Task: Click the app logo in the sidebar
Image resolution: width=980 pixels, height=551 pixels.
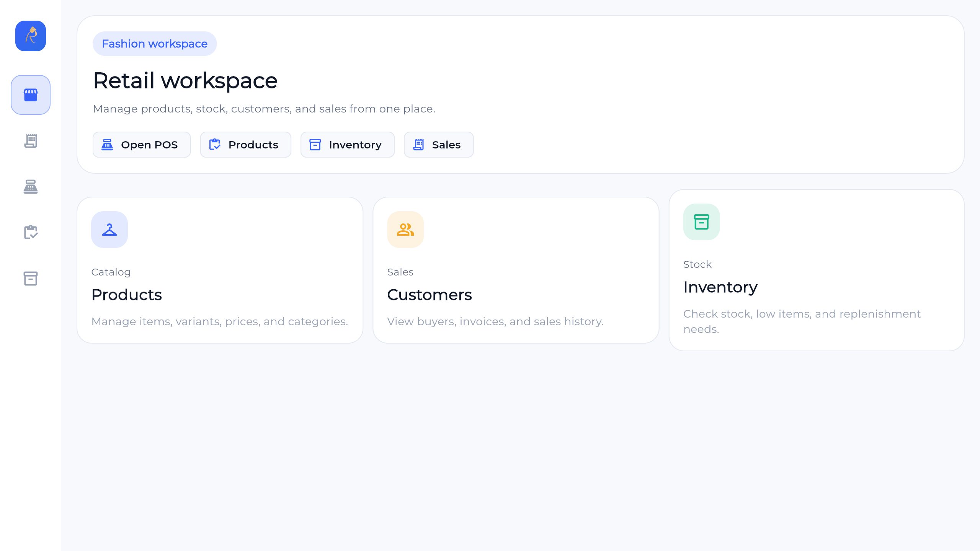Action: [31, 36]
